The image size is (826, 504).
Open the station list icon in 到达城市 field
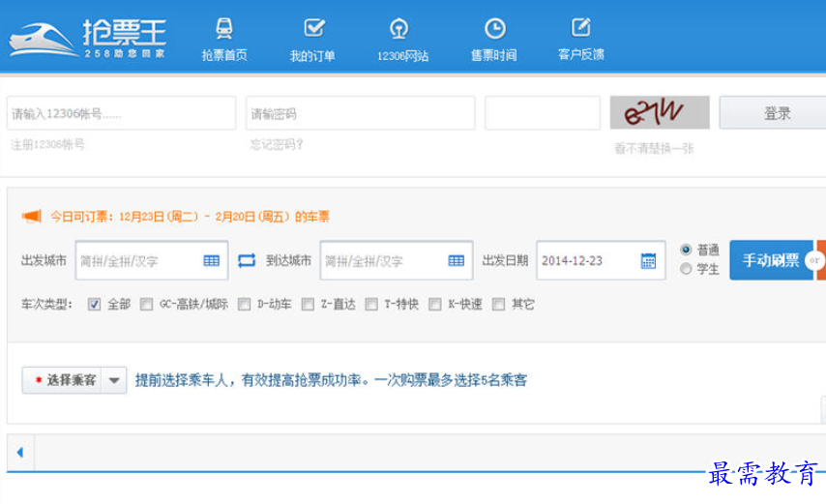[457, 260]
